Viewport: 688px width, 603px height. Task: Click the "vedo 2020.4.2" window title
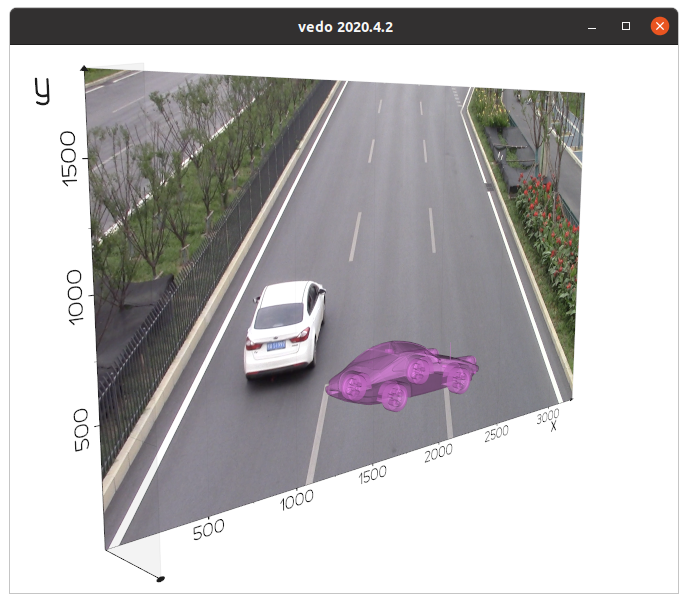[x=345, y=27]
